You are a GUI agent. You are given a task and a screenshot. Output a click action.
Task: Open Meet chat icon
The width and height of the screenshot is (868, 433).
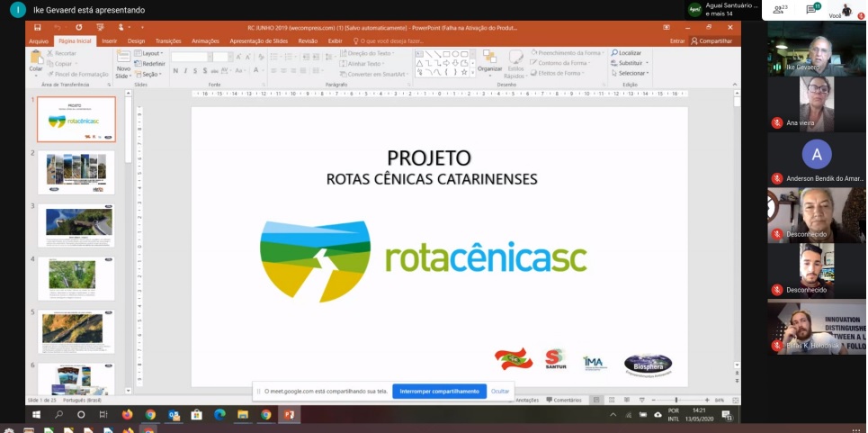click(812, 9)
